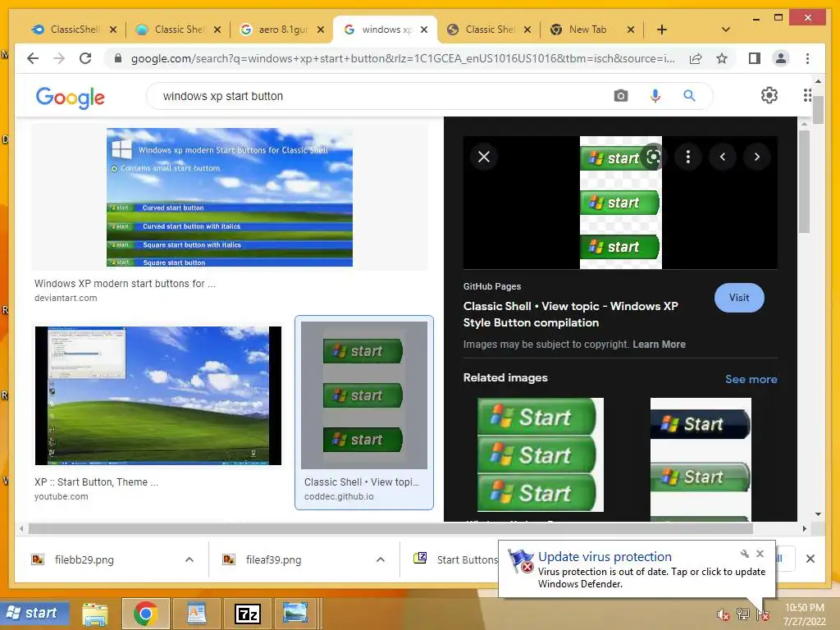Open the picture viewer taskbar icon
The width and height of the screenshot is (840, 630).
[x=295, y=614]
